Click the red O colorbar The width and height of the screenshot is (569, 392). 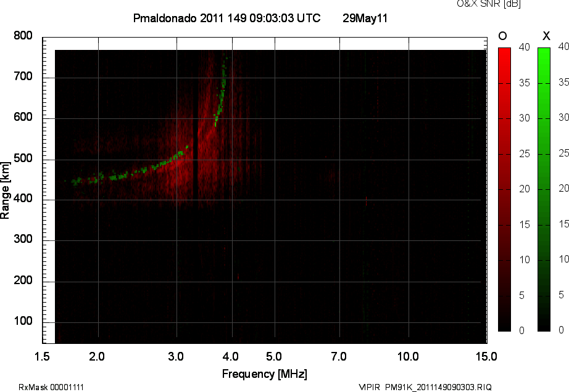point(504,189)
